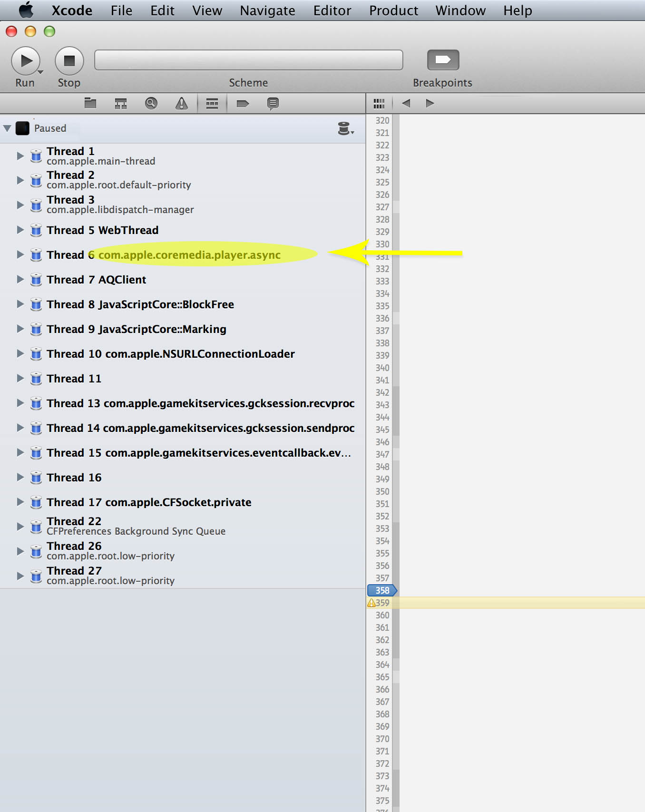Screen dimensions: 645x812
Task: Open the Navigate menu
Action: 267,10
